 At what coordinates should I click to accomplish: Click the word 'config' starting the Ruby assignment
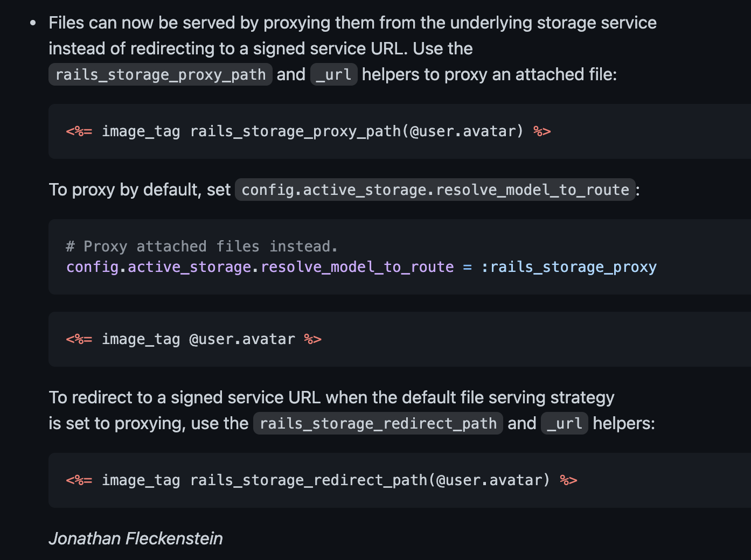point(92,267)
